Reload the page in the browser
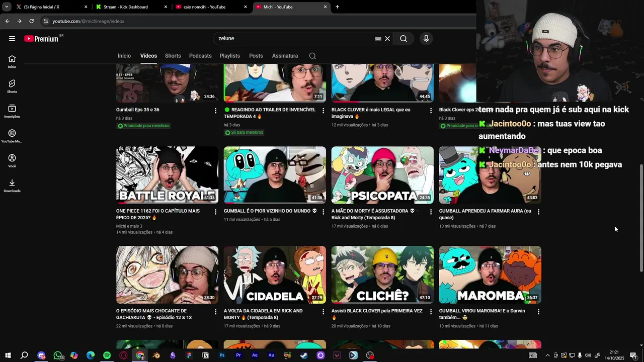Image resolution: width=644 pixels, height=362 pixels. (31, 21)
